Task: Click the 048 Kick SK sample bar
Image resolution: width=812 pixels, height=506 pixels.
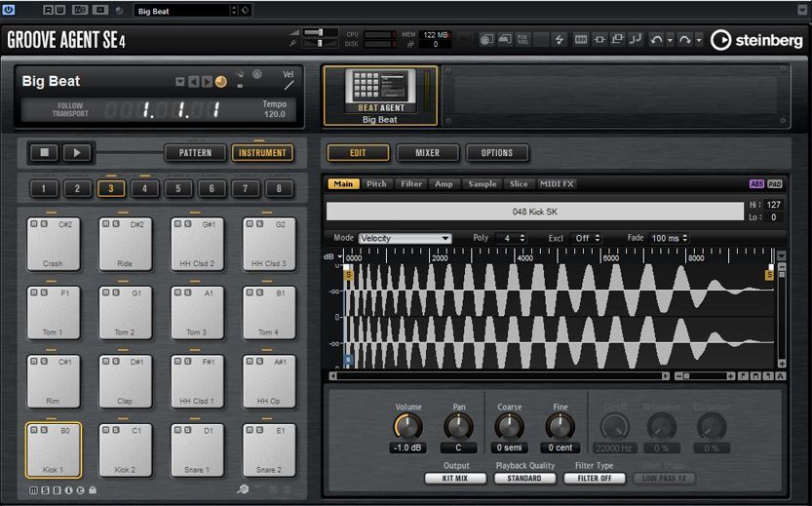Action: pyautogui.click(x=535, y=212)
